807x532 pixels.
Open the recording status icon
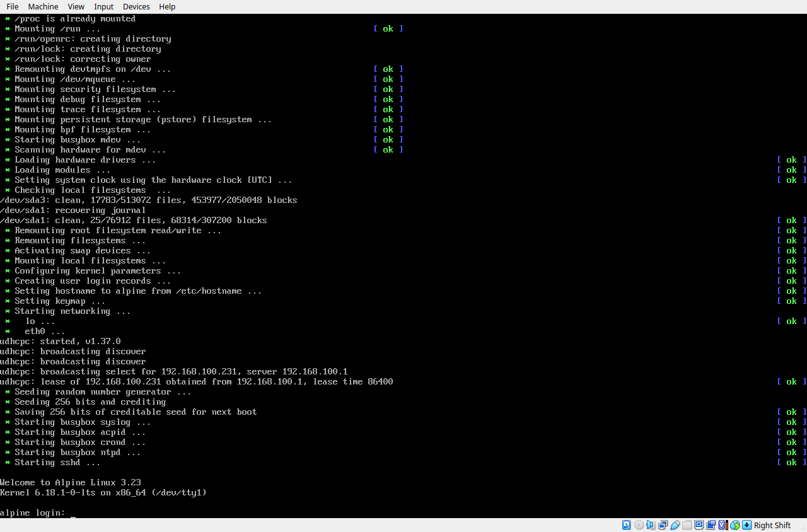coord(711,525)
